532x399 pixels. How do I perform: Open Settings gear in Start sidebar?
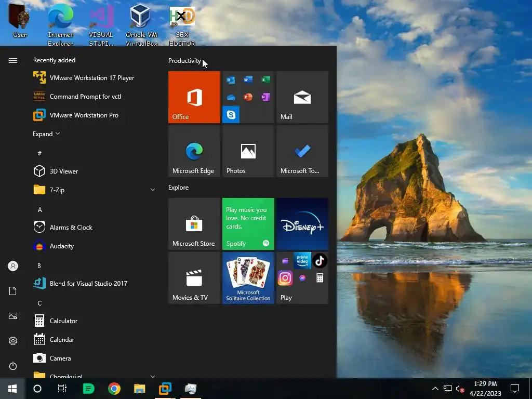(x=13, y=341)
